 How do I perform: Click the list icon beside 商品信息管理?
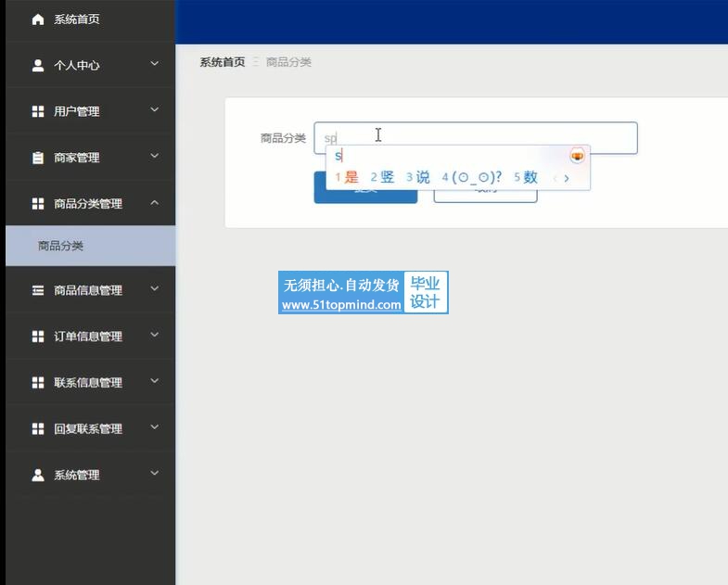(38, 290)
